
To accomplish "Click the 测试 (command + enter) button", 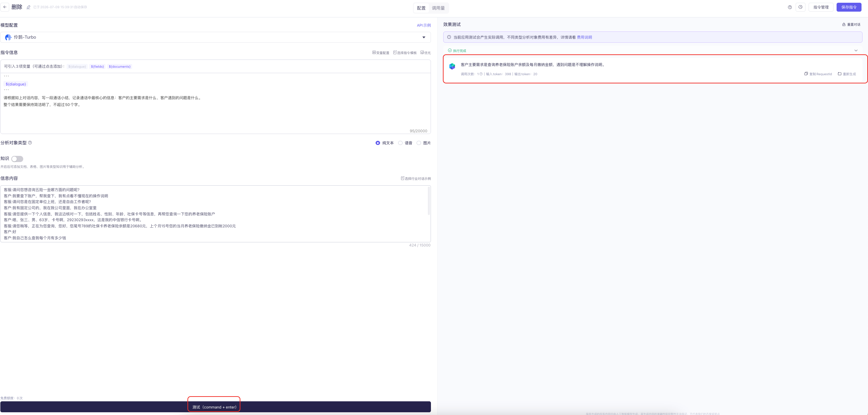I will pyautogui.click(x=215, y=407).
